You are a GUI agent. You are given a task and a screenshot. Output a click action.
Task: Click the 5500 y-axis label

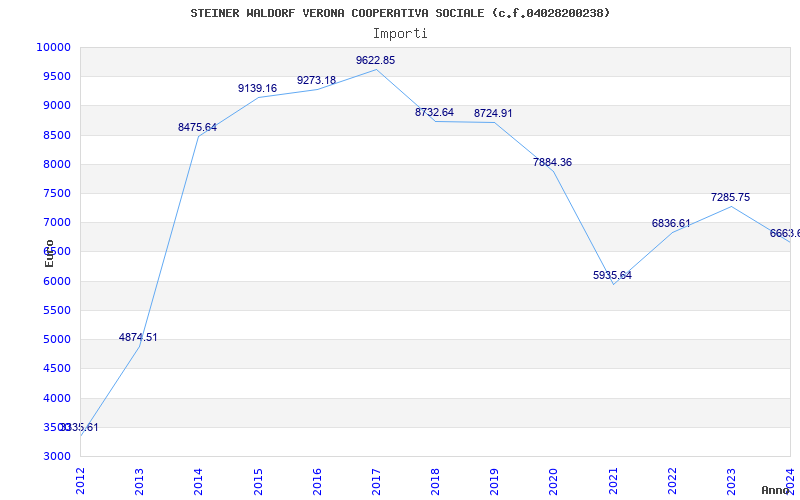[x=56, y=310]
